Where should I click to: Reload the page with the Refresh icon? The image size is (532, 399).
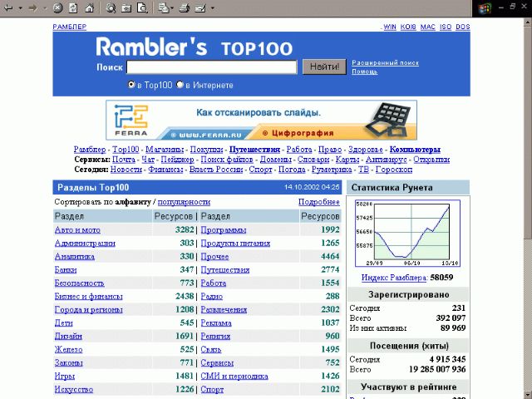pyautogui.click(x=73, y=8)
